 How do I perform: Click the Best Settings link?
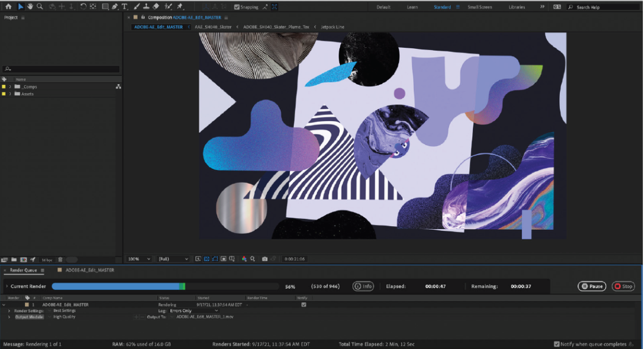64,311
